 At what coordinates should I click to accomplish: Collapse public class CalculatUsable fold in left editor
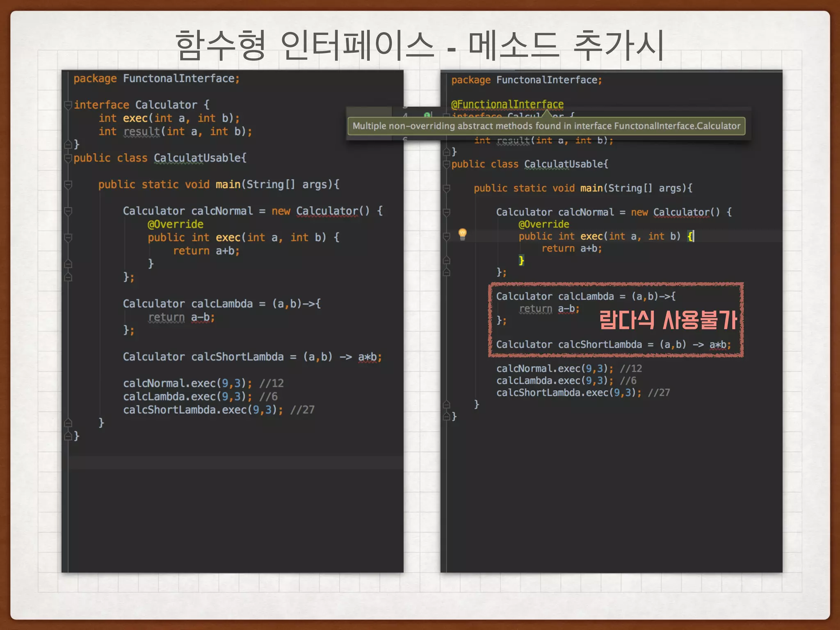tap(68, 158)
